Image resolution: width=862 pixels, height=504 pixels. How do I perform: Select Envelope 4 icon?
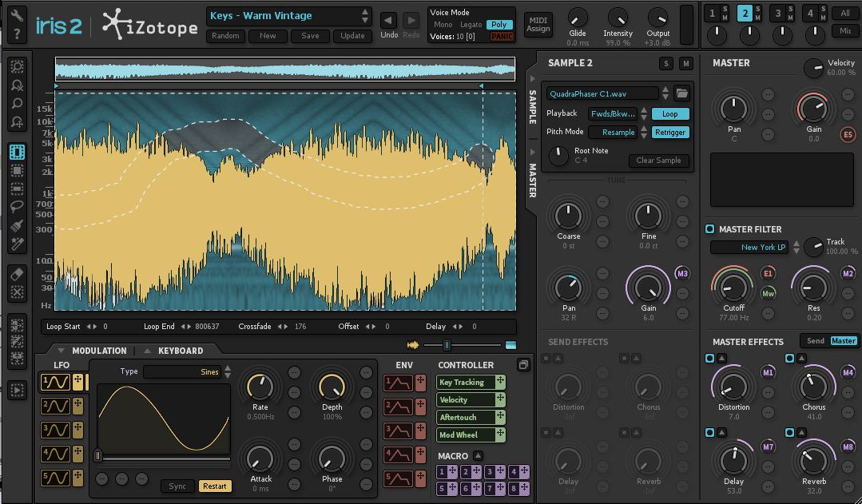398,454
